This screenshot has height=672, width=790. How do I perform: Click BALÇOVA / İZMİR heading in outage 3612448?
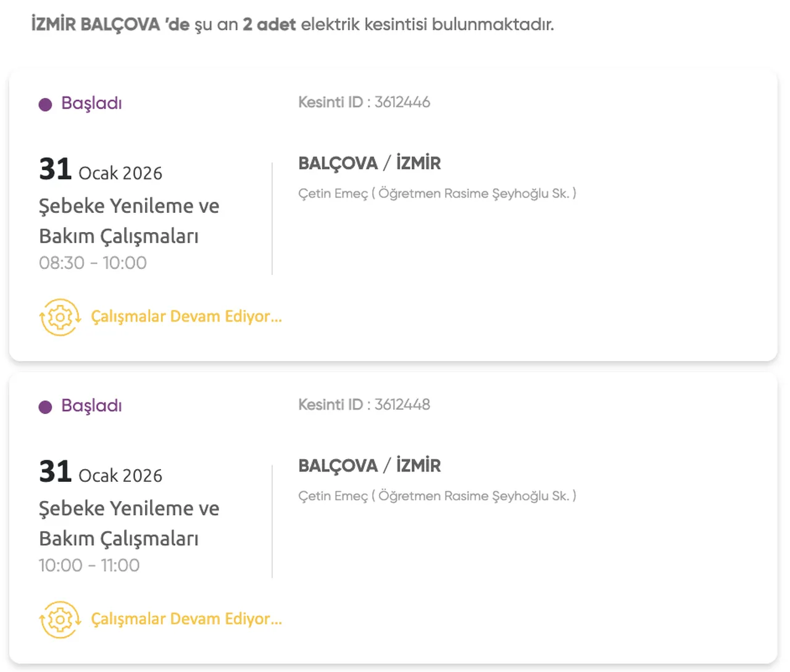[369, 466]
